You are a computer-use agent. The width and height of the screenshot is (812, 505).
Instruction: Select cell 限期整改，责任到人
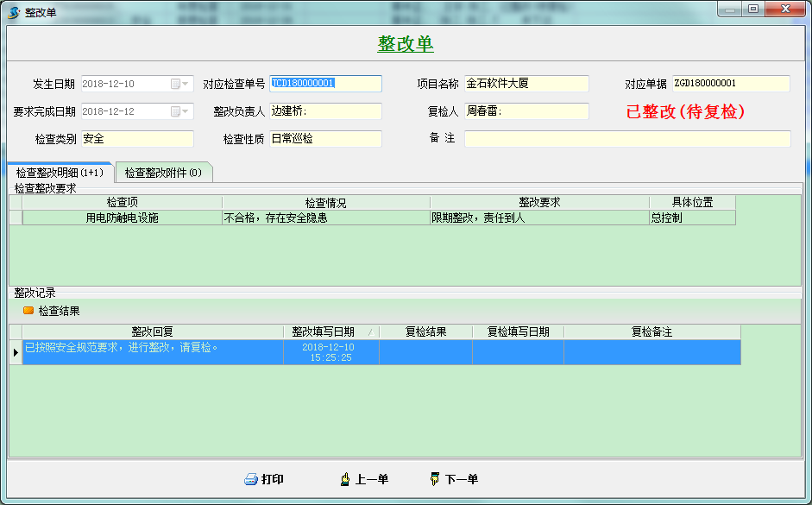[539, 218]
